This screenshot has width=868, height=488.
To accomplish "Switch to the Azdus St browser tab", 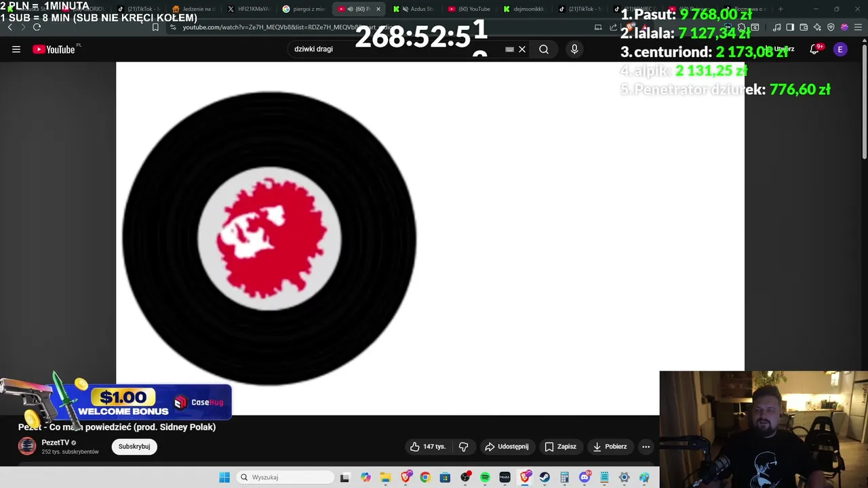I will tap(414, 9).
